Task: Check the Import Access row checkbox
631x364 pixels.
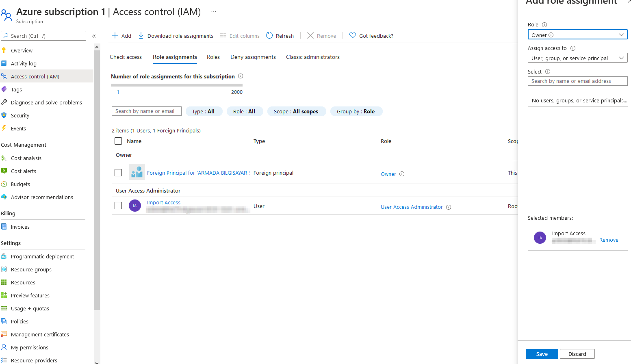Action: click(x=118, y=206)
